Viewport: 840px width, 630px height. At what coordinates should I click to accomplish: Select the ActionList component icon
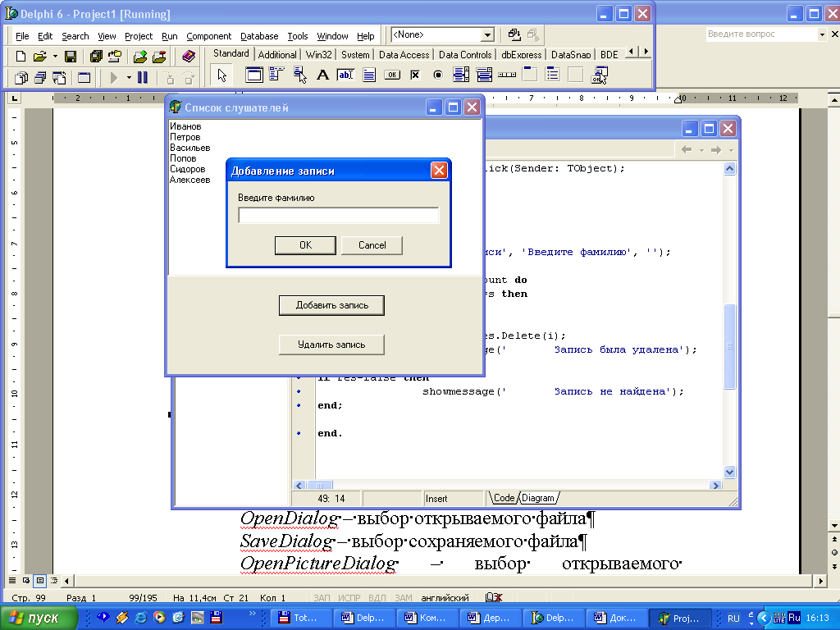coord(599,75)
